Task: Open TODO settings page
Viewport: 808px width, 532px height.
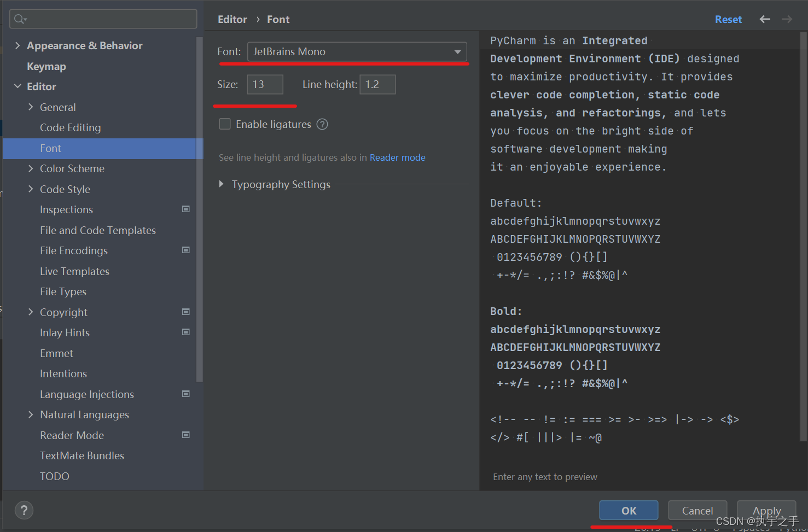Action: [55, 476]
